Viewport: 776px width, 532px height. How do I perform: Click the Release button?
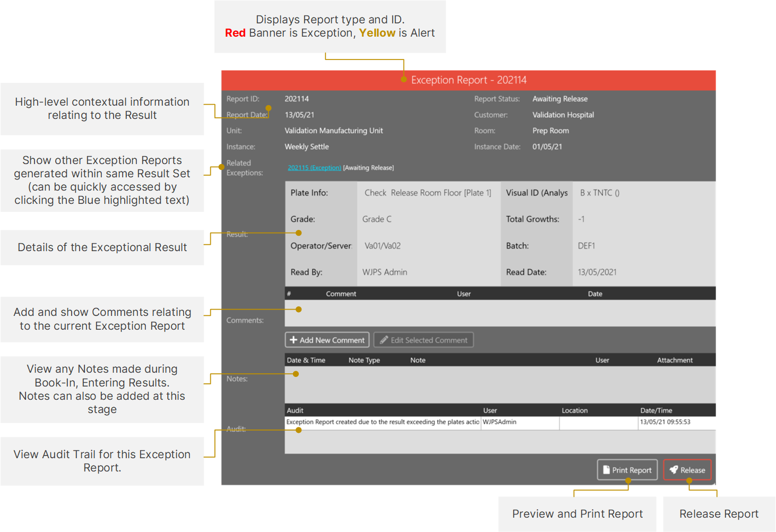pyautogui.click(x=687, y=469)
